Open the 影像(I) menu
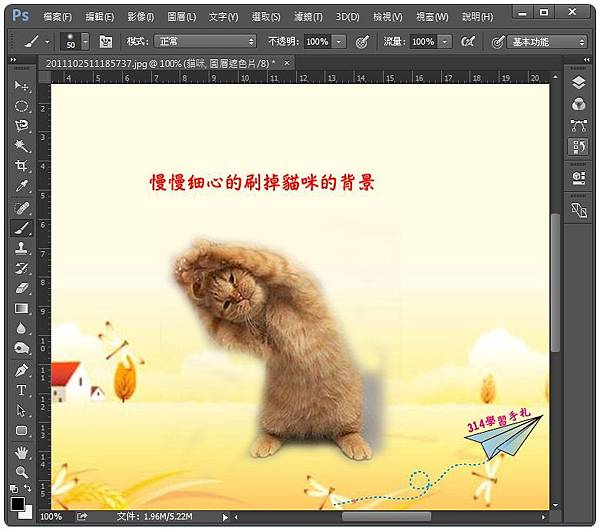The image size is (600, 531). [140, 16]
